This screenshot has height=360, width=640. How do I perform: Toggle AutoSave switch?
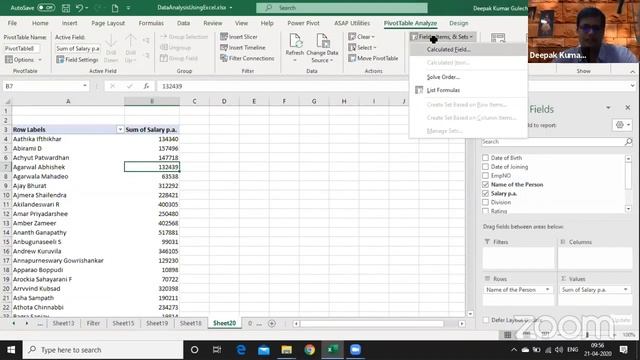46,8
